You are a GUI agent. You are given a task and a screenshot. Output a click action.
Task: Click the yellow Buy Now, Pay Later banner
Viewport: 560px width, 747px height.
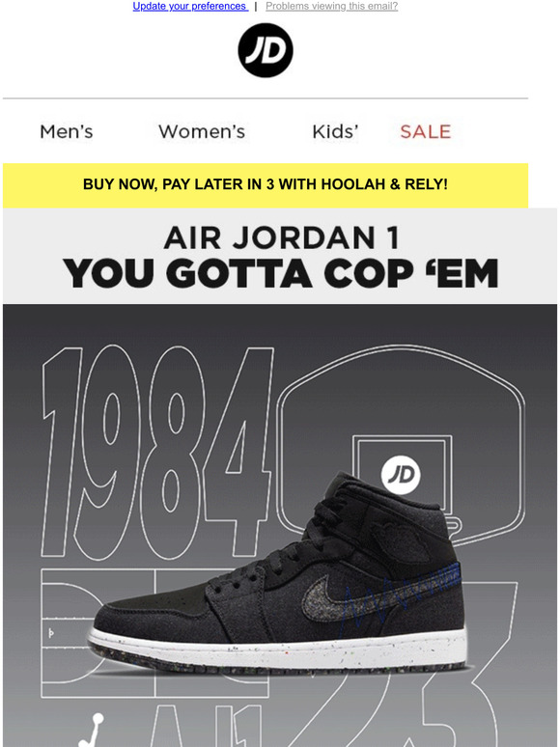click(x=266, y=185)
